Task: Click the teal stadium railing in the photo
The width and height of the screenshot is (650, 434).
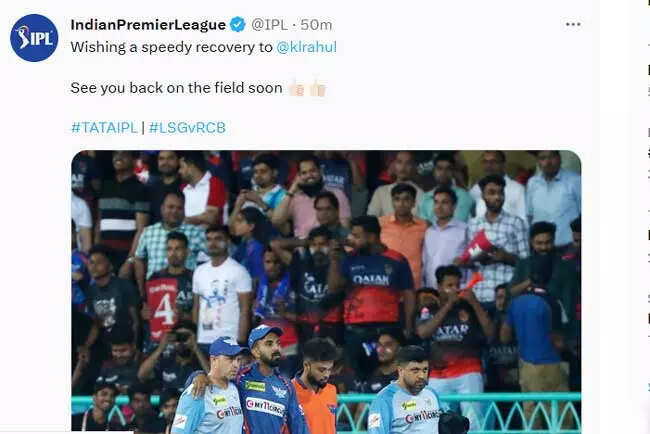Action: pyautogui.click(x=460, y=410)
